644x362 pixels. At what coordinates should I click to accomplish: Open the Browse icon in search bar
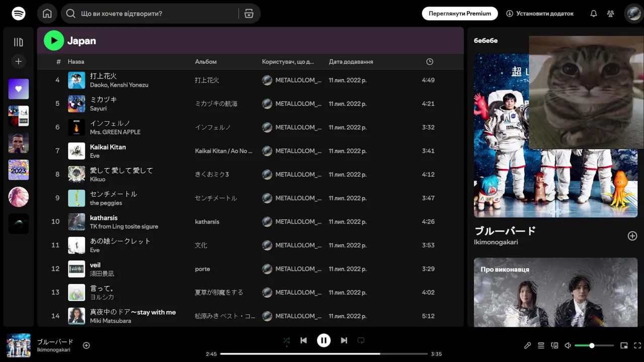[249, 14]
